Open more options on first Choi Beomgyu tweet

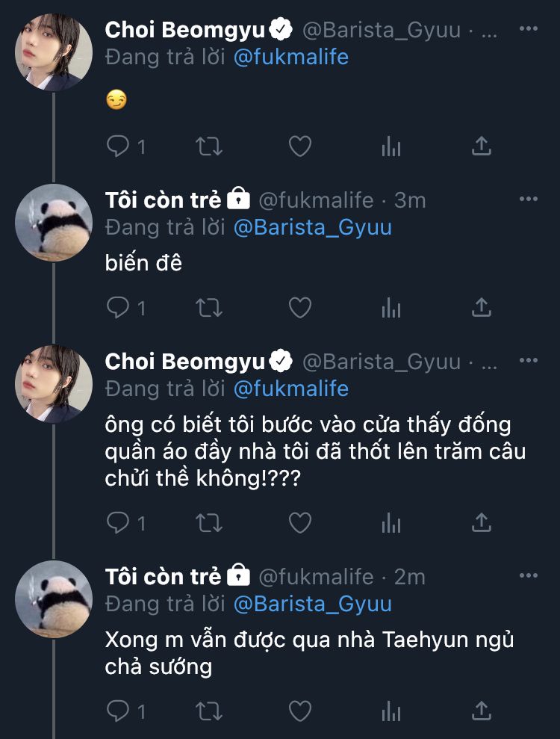click(x=528, y=29)
